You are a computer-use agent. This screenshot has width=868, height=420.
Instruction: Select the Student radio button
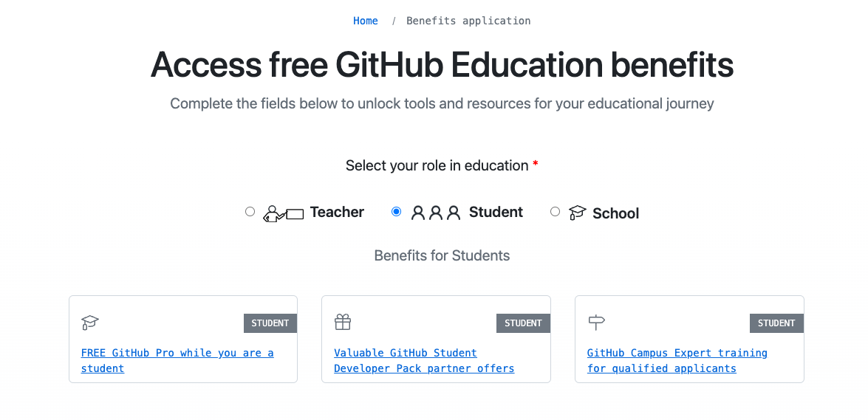point(396,212)
